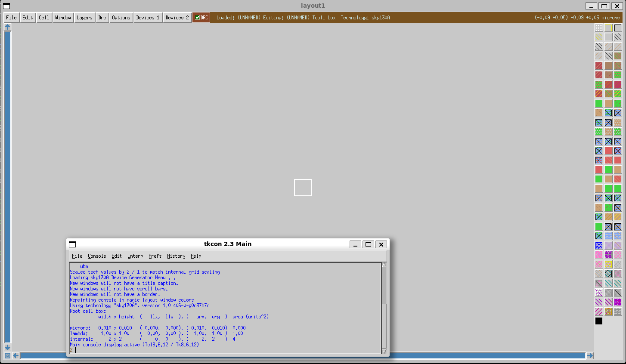
Task: Pick the solid black layer swatch
Action: click(599, 321)
